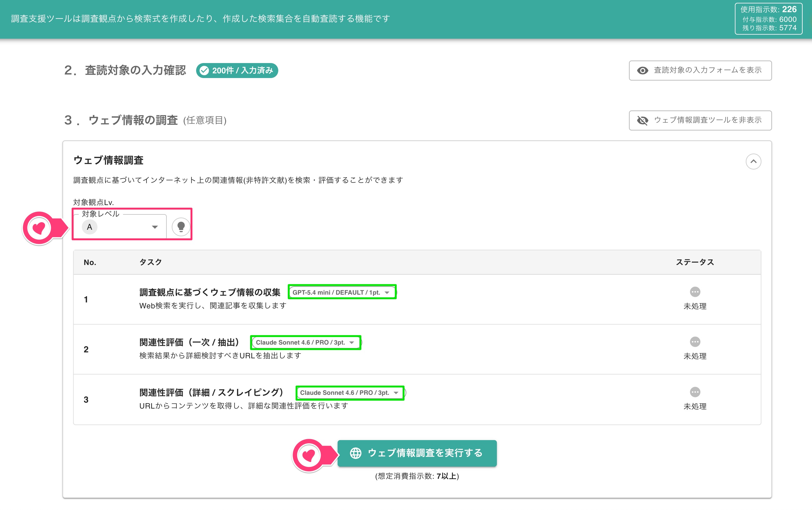This screenshot has height=510, width=812.
Task: Click the 使用指示数 counter box
Action: [768, 18]
